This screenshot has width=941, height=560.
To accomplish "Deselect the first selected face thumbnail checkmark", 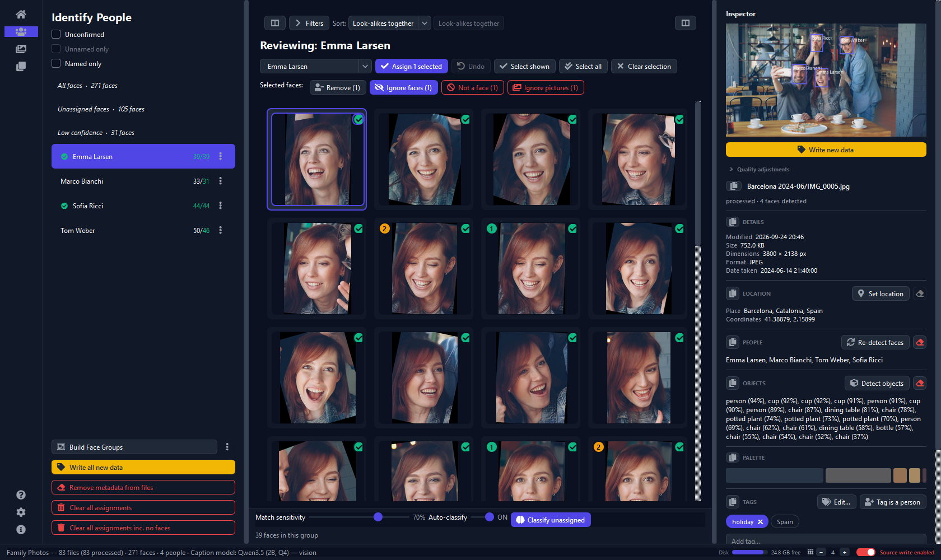I will [358, 119].
